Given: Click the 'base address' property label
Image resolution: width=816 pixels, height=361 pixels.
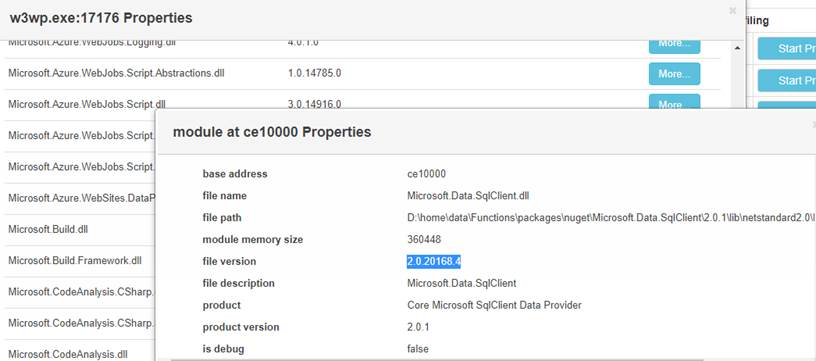Looking at the screenshot, I should click(x=235, y=174).
